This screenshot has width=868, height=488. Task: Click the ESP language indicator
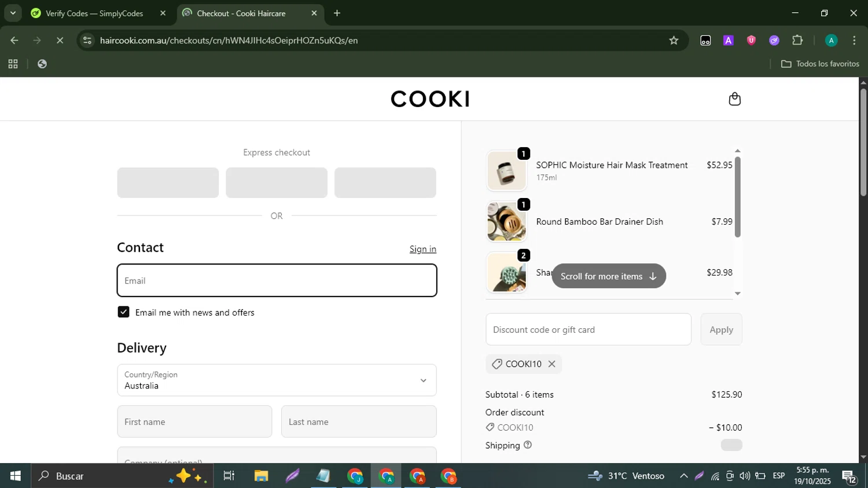pyautogui.click(x=779, y=476)
